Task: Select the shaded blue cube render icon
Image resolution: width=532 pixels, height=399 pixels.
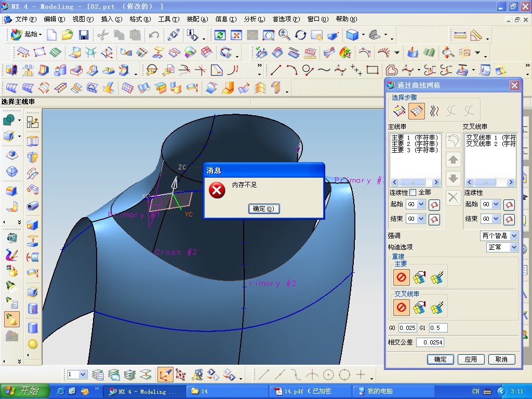Action: pyautogui.click(x=353, y=35)
